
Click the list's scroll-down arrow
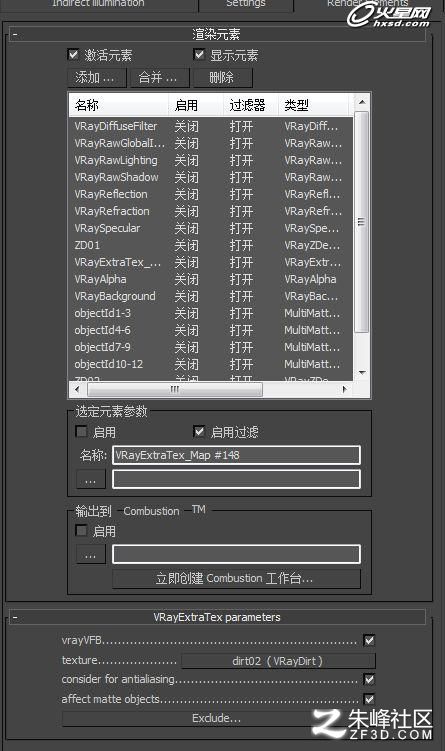click(362, 373)
